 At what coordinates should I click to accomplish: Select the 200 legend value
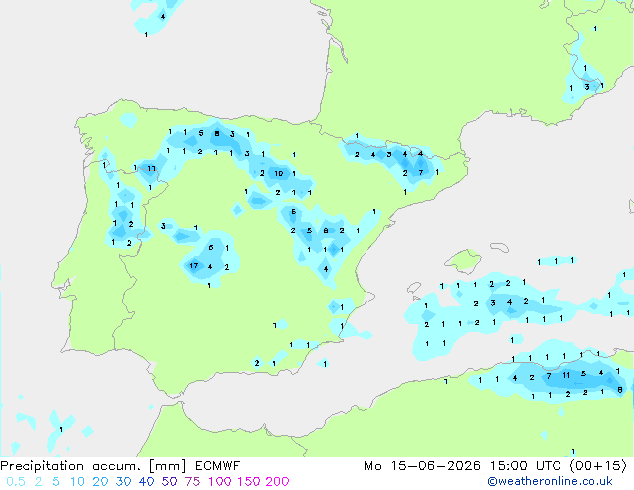(277, 482)
